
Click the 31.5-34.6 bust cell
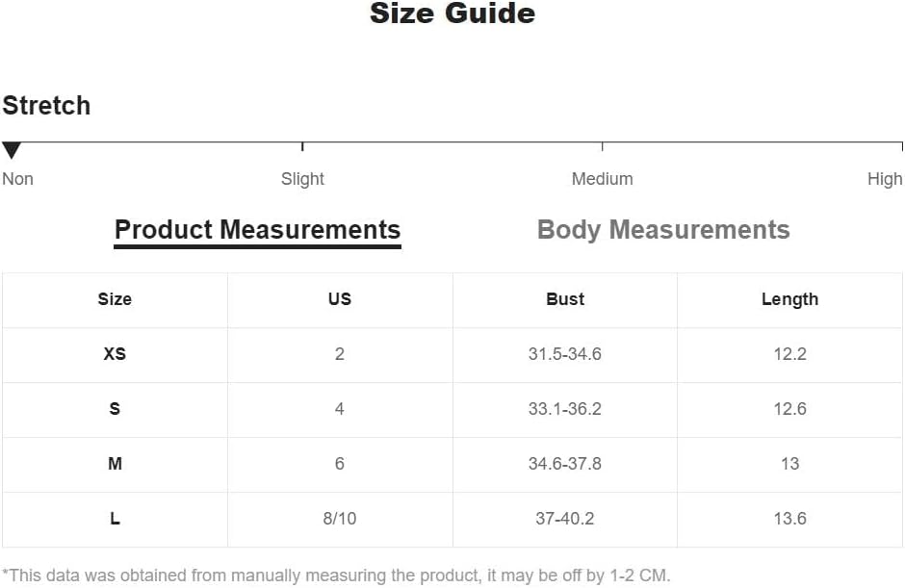565,354
